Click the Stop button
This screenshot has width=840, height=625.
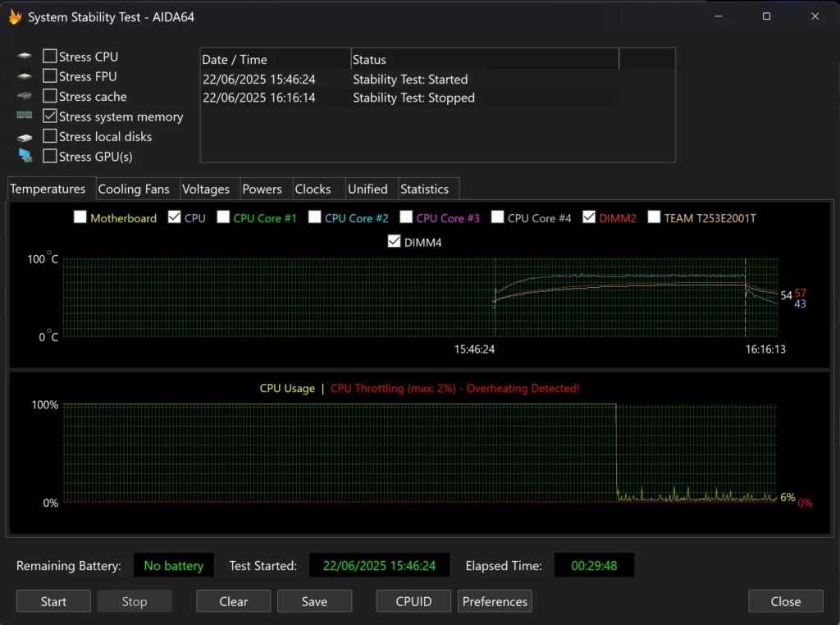click(x=135, y=601)
